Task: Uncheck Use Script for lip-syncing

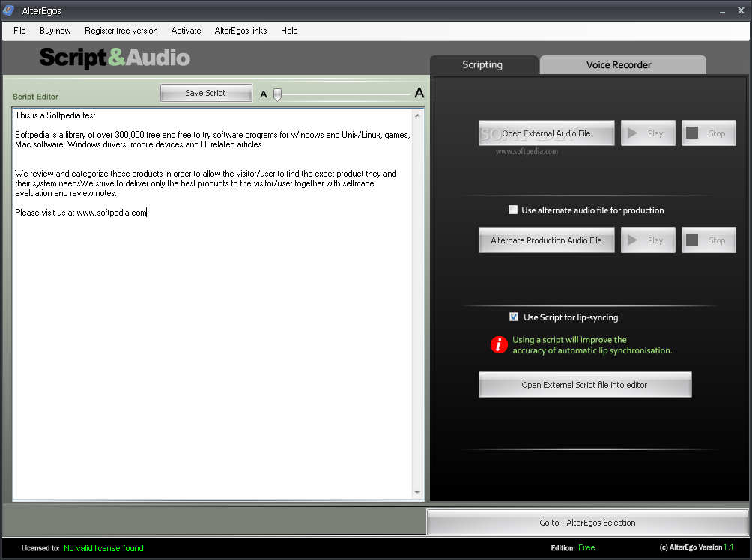Action: tap(514, 317)
